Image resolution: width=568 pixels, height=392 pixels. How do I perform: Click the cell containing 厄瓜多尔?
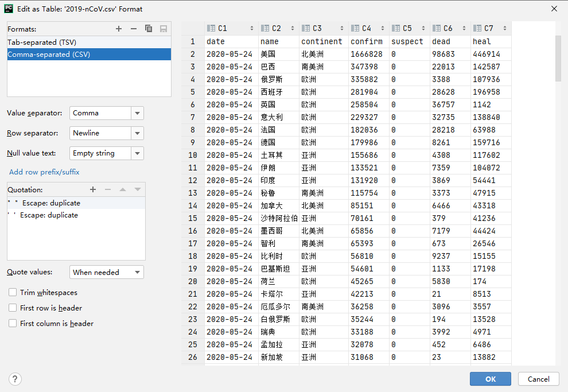[279, 306]
